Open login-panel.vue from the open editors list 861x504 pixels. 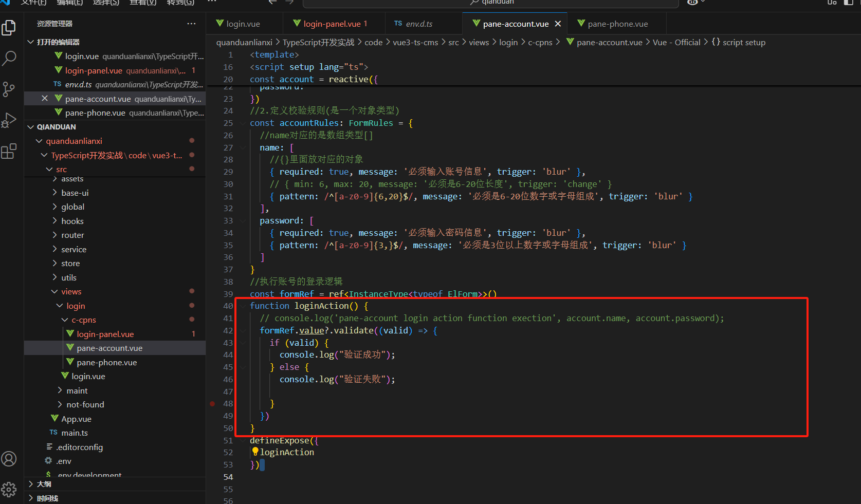(x=115, y=70)
